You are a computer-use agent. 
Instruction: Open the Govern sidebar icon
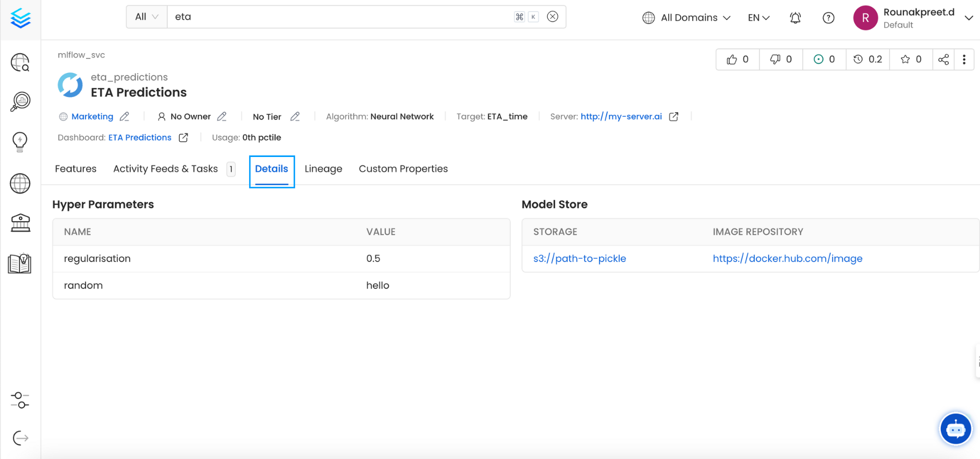[20, 223]
